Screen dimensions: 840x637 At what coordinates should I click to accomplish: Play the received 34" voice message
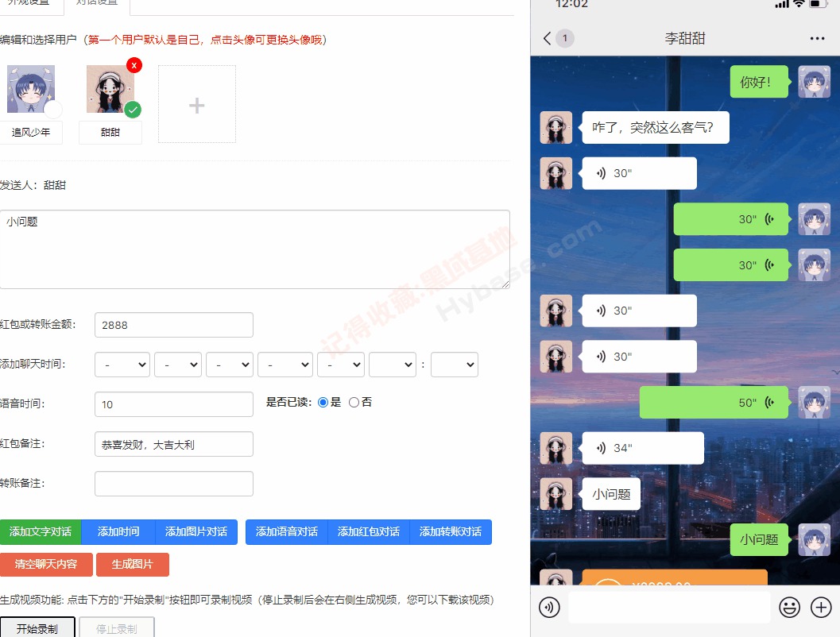pos(643,448)
